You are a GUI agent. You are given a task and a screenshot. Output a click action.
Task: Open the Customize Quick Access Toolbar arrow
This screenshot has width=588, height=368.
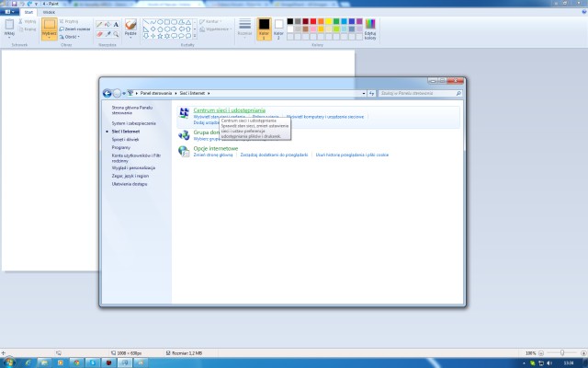click(37, 4)
